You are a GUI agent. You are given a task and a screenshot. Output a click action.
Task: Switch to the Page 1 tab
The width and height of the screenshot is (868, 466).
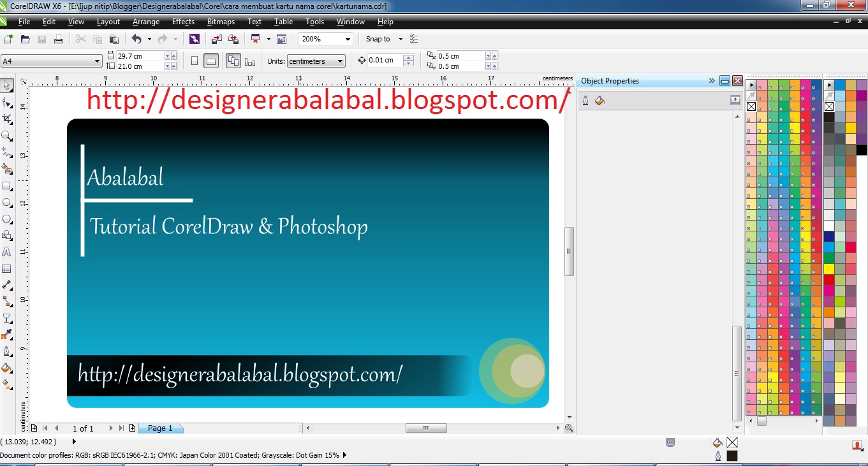point(160,428)
